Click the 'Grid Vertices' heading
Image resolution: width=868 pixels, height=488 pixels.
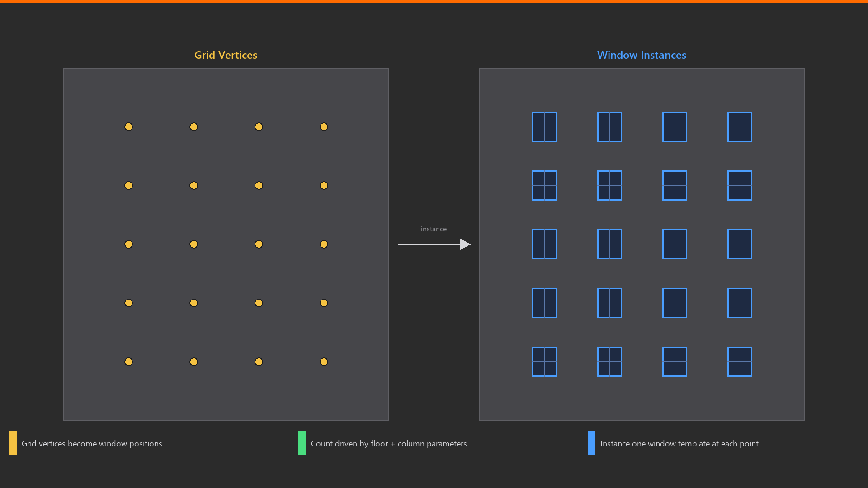pyautogui.click(x=226, y=55)
